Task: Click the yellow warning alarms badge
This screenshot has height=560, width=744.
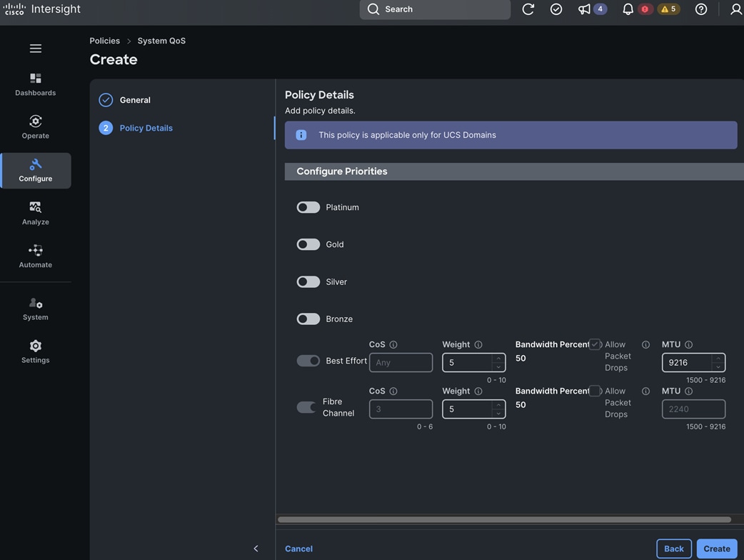Action: point(668,9)
